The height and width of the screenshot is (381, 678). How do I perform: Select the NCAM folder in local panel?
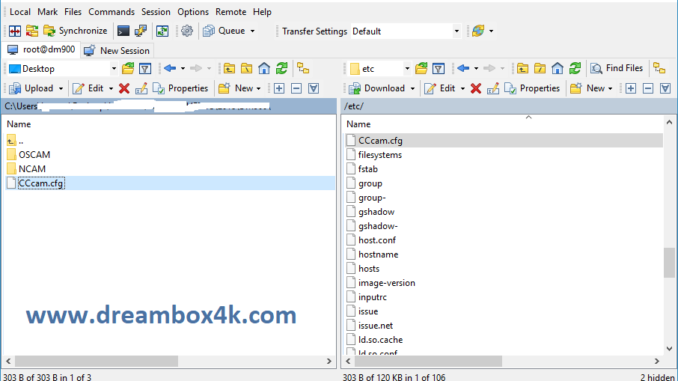[32, 169]
